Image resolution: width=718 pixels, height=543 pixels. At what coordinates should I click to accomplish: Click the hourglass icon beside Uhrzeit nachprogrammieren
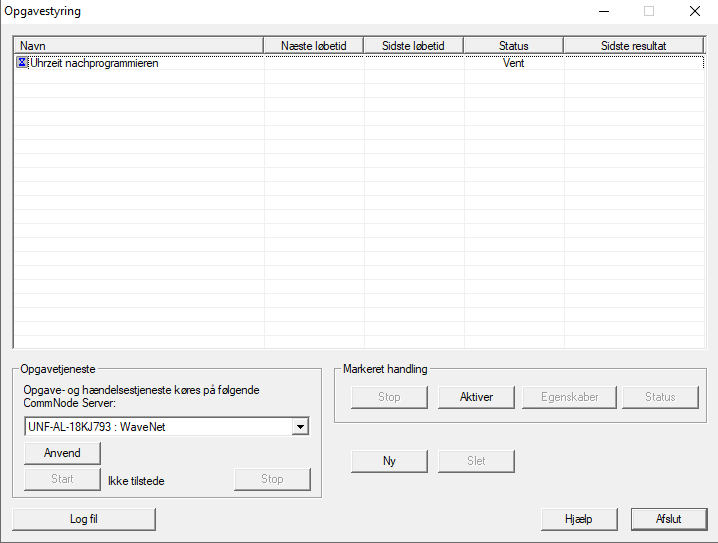pos(22,63)
